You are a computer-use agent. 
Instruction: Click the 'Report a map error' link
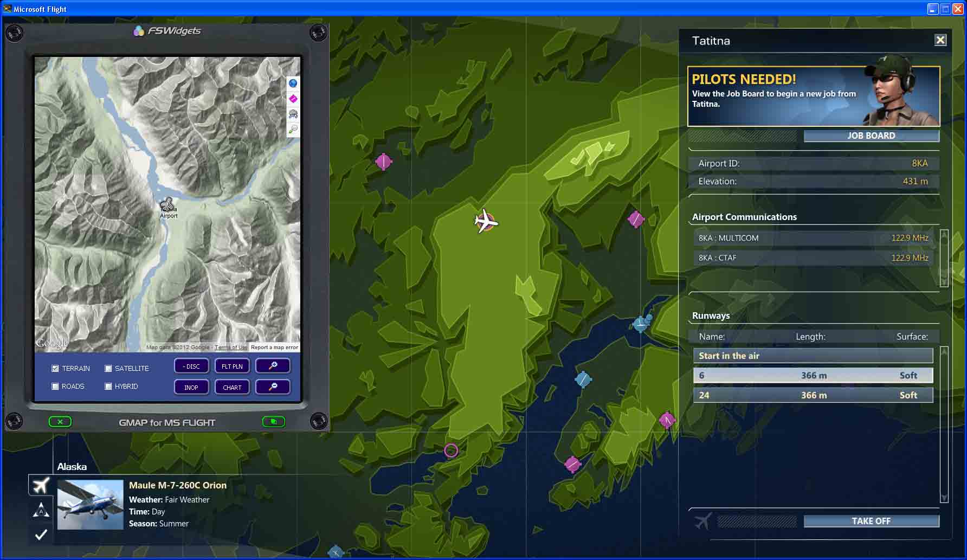coord(274,347)
